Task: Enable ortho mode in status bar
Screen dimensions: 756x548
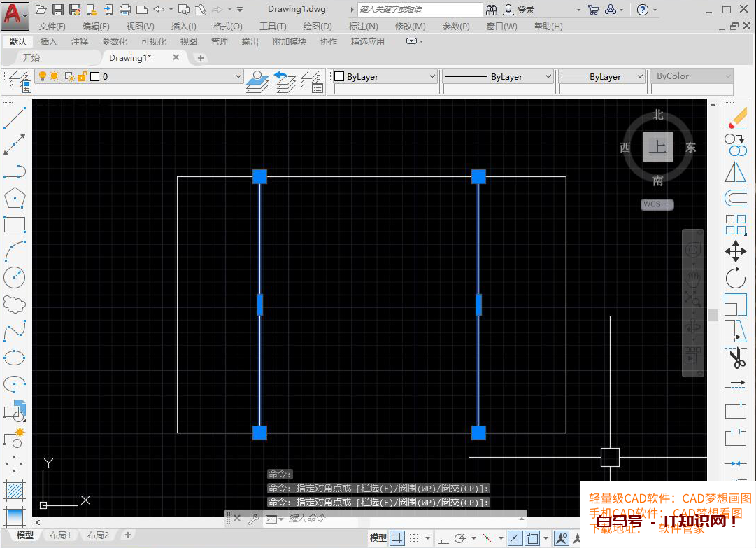Action: click(442, 538)
